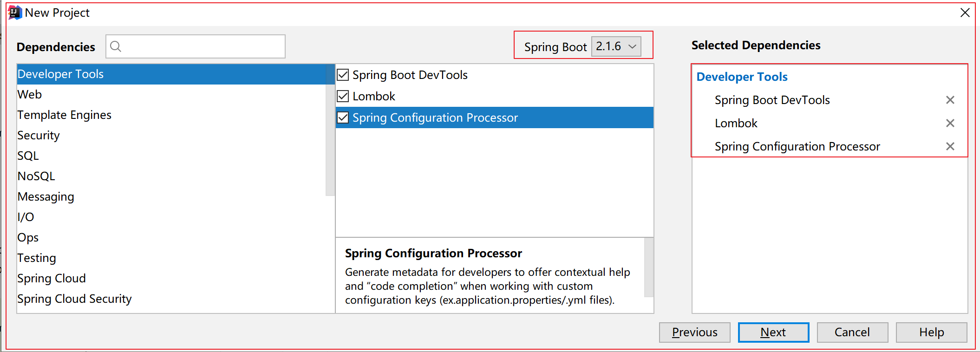
Task: Close the New Project dialog
Action: coord(965,13)
